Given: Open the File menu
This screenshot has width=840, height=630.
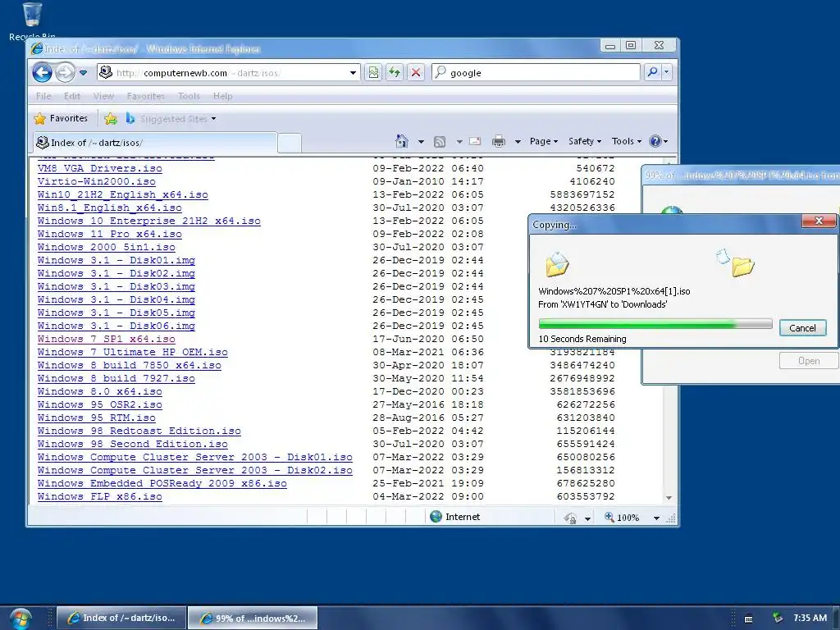Looking at the screenshot, I should point(44,96).
